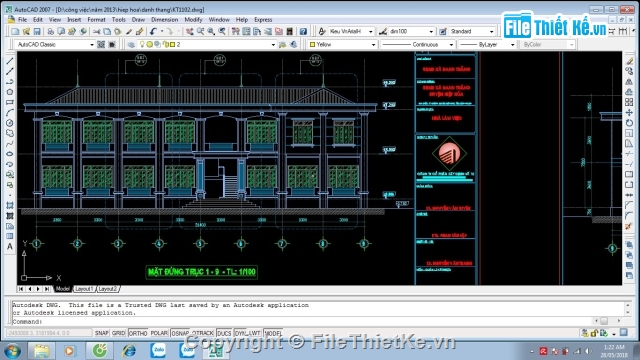Toggle POLAR tracking in status bar
Screen dimensions: 640x360
pyautogui.click(x=159, y=333)
